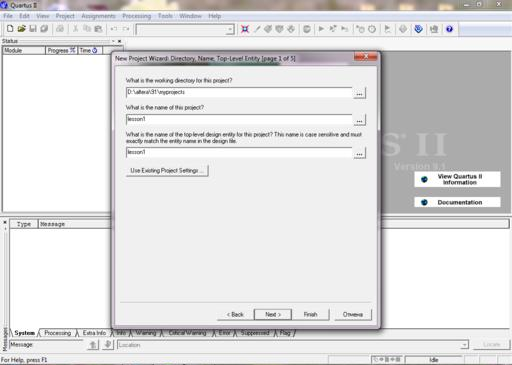Switch to the Critical Warning messages tab
This screenshot has width=512, height=365.
point(187,333)
